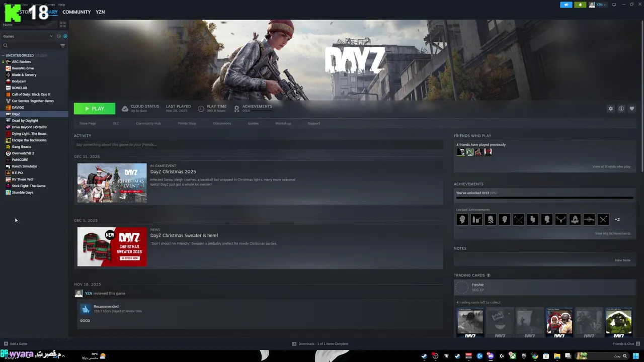Switch to Big Picture mode monitor icon
The width and height of the screenshot is (644, 362).
point(614,5)
